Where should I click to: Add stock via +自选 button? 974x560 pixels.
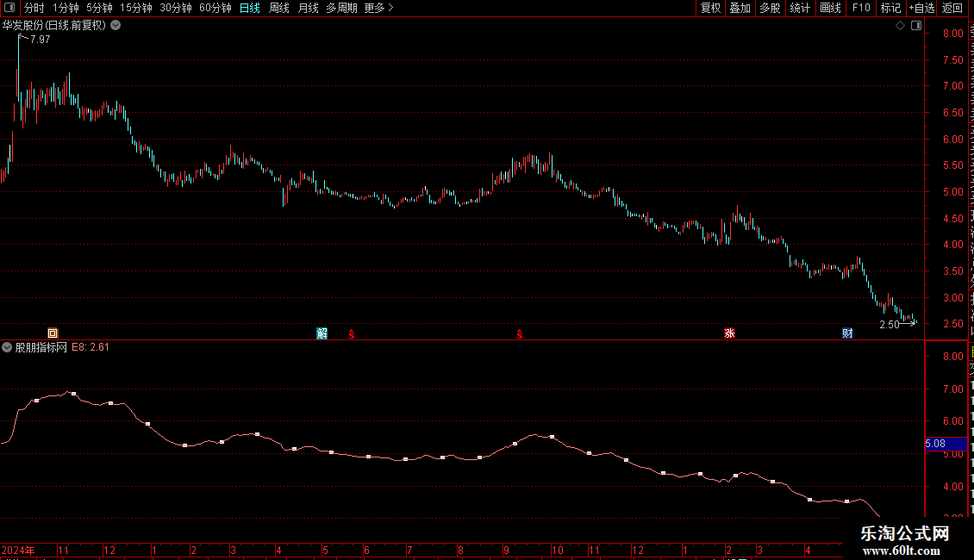[921, 8]
